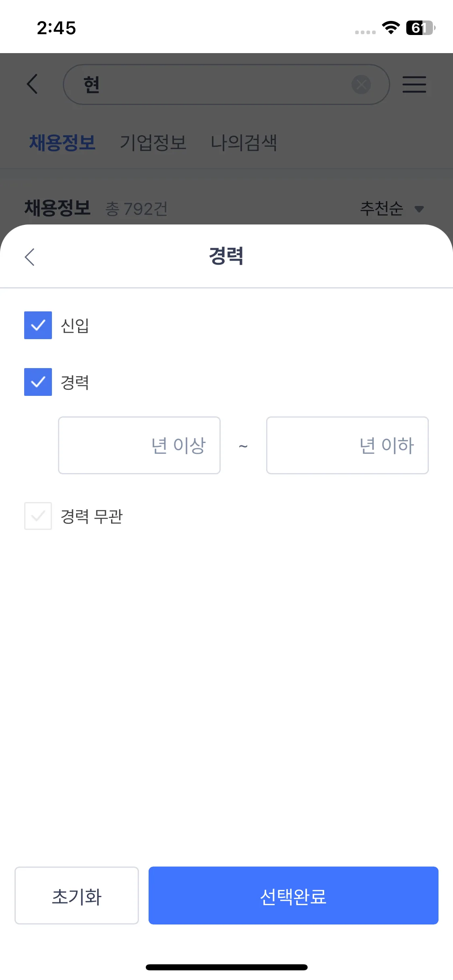Tap the home indicator bar at bottom
Screen dimensions: 453x980
point(226,967)
